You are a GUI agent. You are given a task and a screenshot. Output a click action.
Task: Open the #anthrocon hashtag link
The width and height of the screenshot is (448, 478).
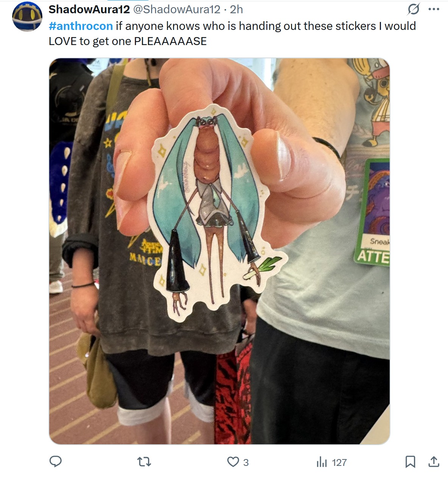coord(81,26)
